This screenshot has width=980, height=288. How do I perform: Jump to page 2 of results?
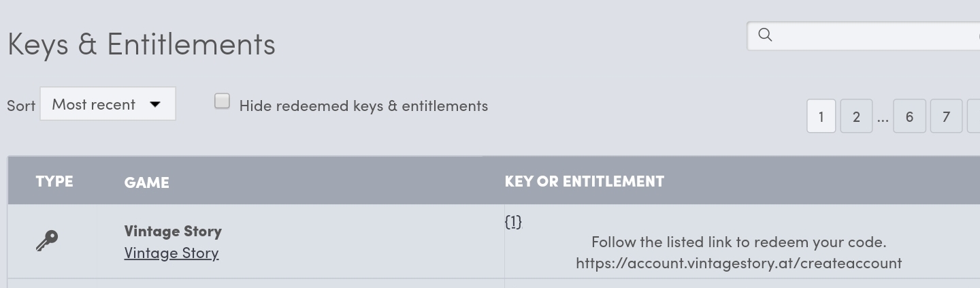pyautogui.click(x=856, y=116)
